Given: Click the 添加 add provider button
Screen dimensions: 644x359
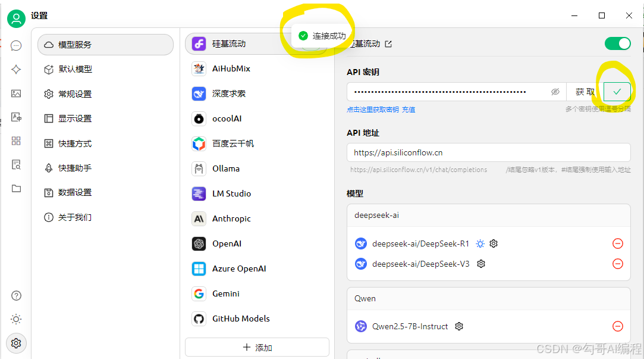Looking at the screenshot, I should pos(257,348).
